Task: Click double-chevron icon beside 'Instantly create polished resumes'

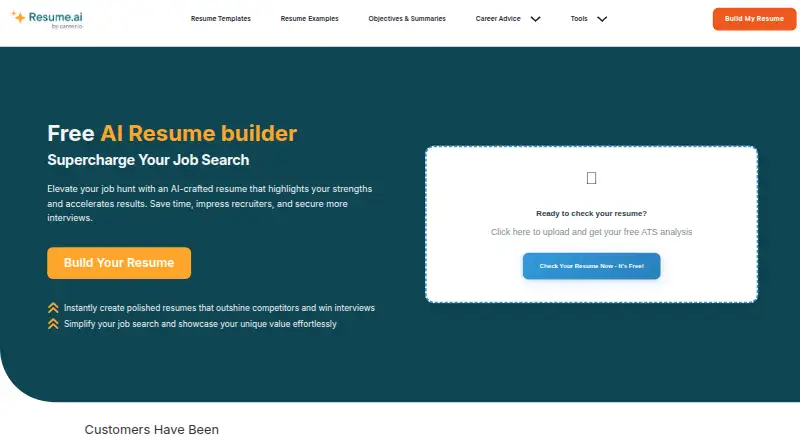Action: [53, 308]
